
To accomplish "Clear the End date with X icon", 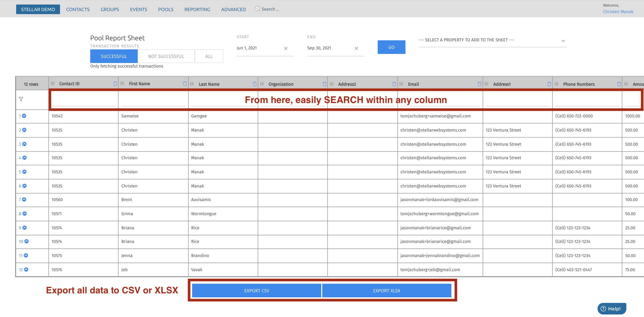I will 356,48.
